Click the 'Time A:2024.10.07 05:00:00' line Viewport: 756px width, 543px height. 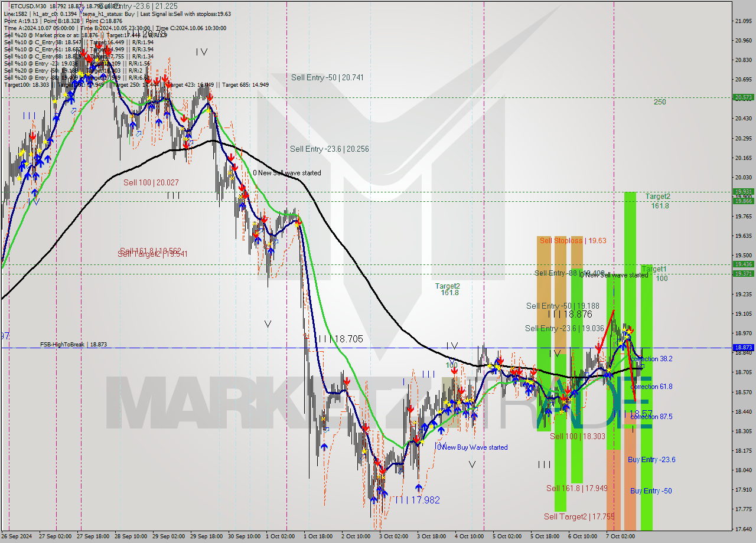(39, 28)
